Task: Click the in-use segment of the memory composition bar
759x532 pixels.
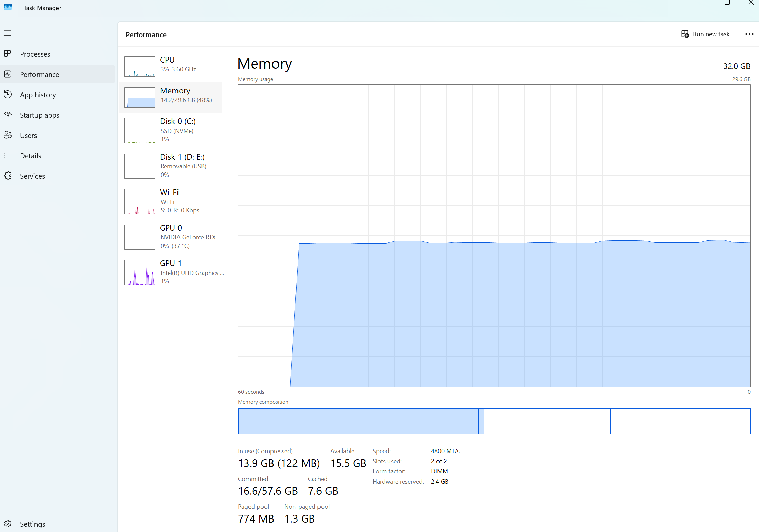Action: click(358, 421)
